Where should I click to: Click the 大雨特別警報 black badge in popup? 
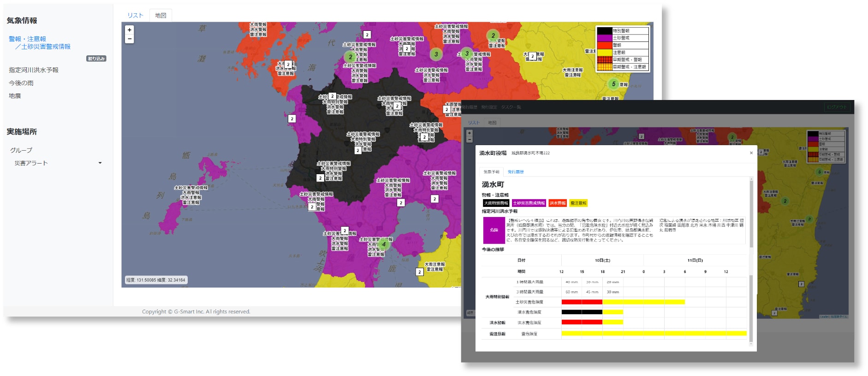[496, 203]
